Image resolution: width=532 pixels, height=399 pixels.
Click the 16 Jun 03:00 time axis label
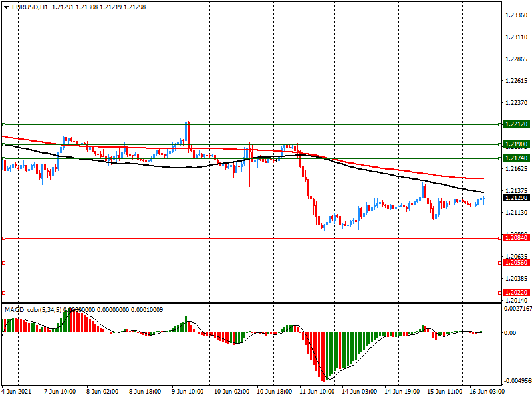click(x=487, y=392)
